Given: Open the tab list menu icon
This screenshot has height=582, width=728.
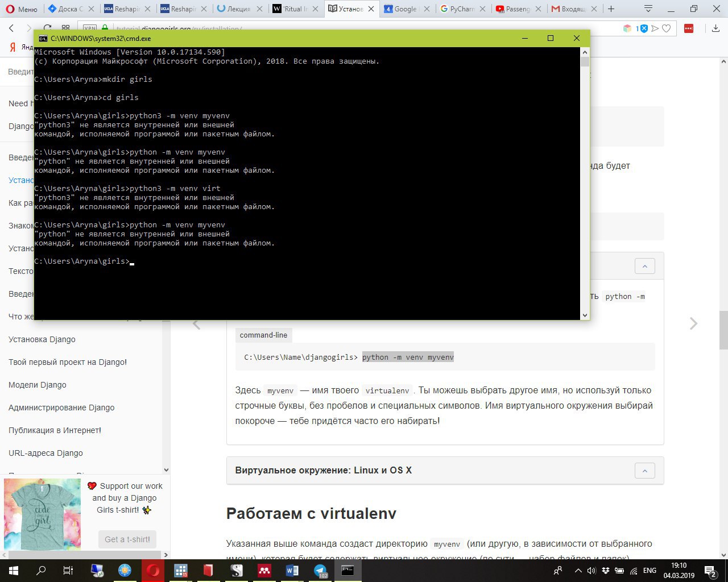Looking at the screenshot, I should click(x=648, y=9).
